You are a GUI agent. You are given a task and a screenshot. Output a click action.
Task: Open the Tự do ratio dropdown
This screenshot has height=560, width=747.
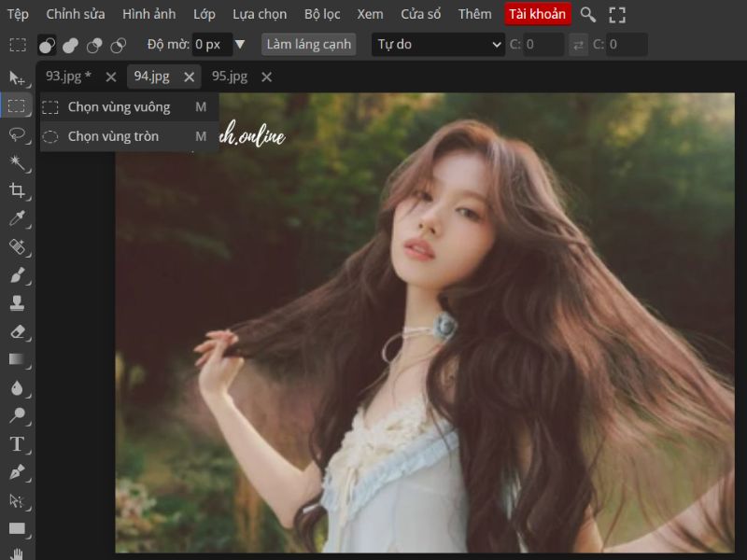[438, 44]
